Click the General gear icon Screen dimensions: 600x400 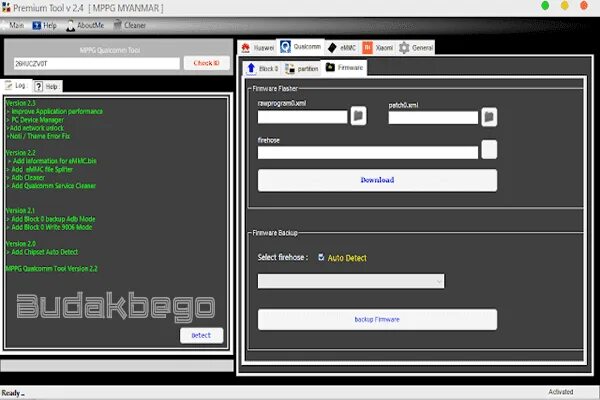tap(404, 48)
